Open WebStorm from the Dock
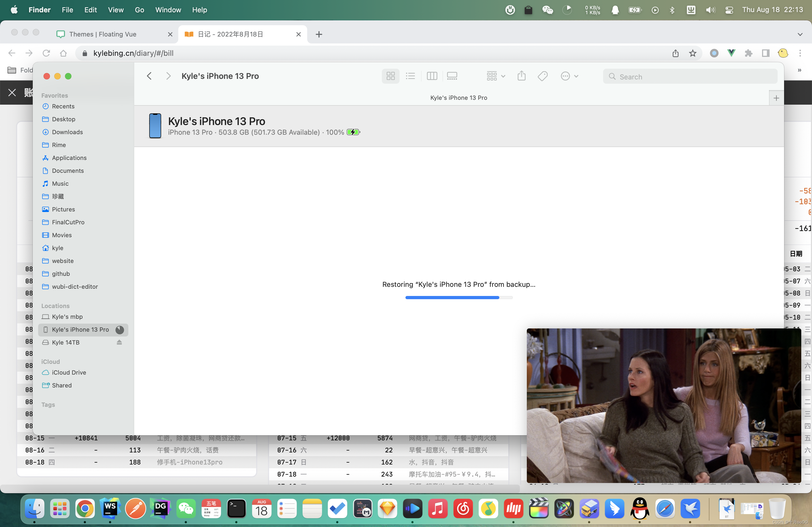This screenshot has width=812, height=527. click(110, 508)
